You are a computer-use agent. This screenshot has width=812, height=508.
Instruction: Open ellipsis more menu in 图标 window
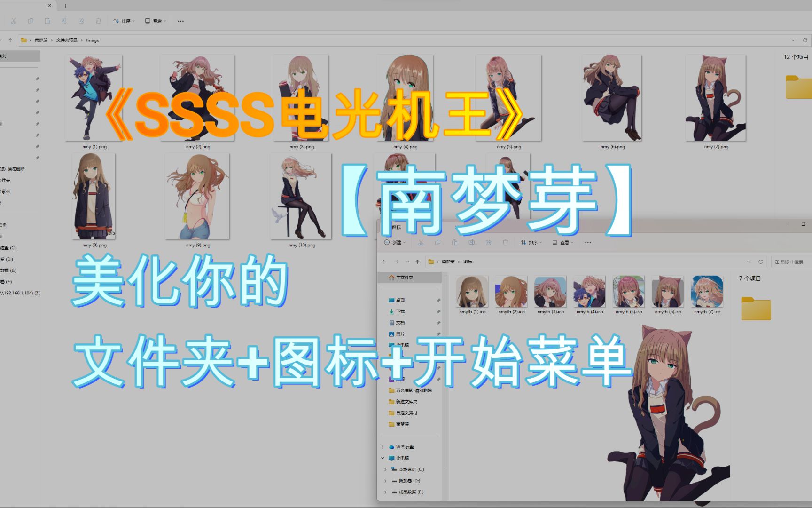pos(588,242)
